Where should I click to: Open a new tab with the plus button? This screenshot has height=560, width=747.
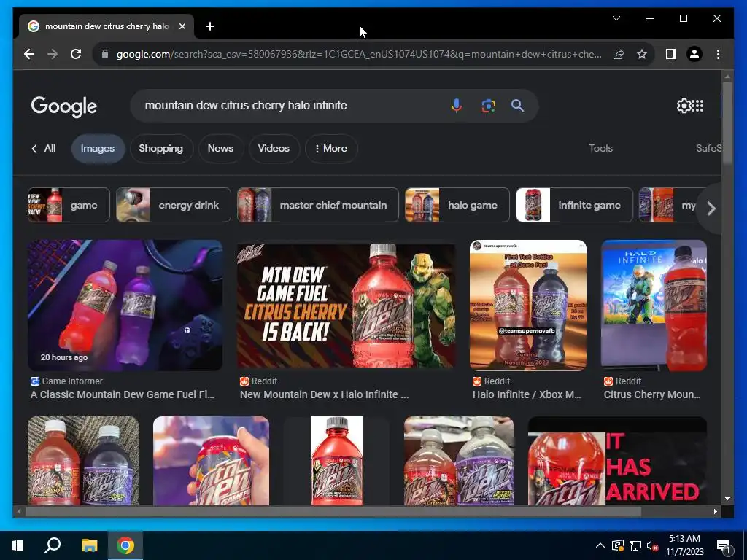point(210,26)
